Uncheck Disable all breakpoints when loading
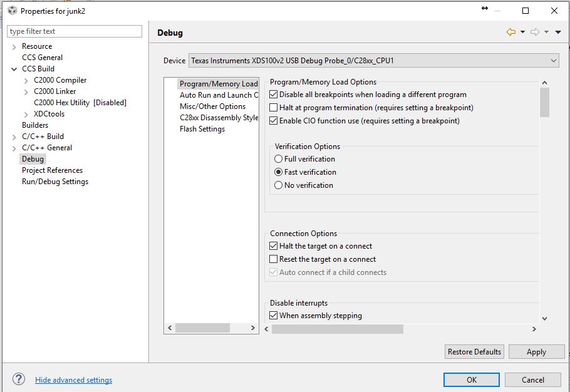The height and width of the screenshot is (392, 570). point(273,95)
